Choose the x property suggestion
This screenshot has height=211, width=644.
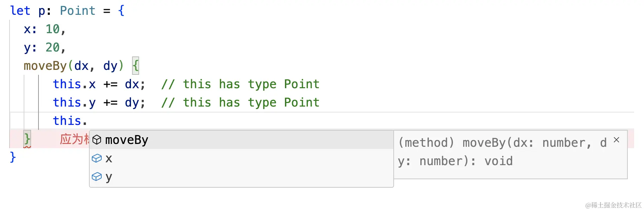pyautogui.click(x=109, y=158)
